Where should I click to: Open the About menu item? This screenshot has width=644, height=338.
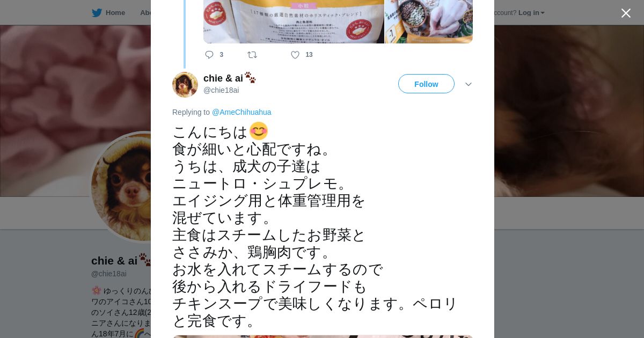(145, 13)
